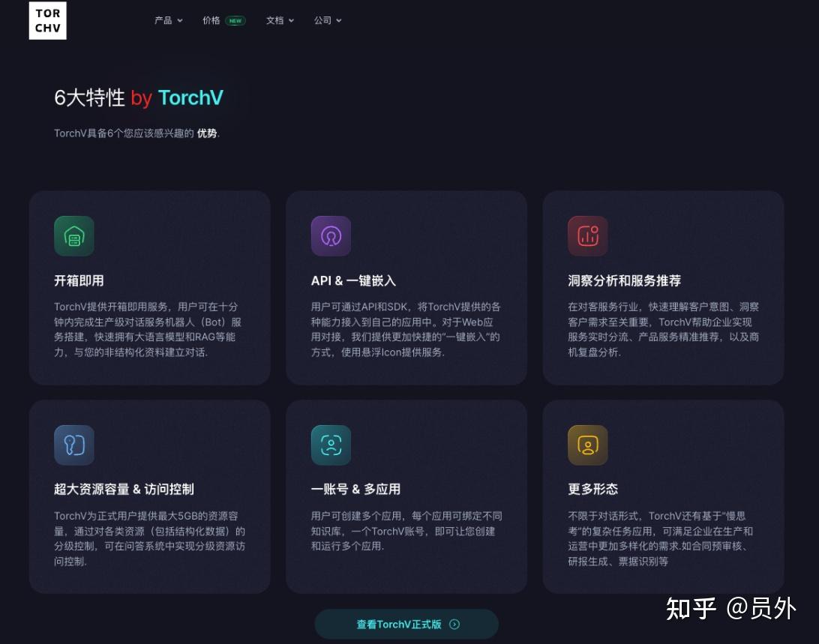Click the purple API & 一键嵌入 icon
The image size is (819, 644).
(331, 236)
